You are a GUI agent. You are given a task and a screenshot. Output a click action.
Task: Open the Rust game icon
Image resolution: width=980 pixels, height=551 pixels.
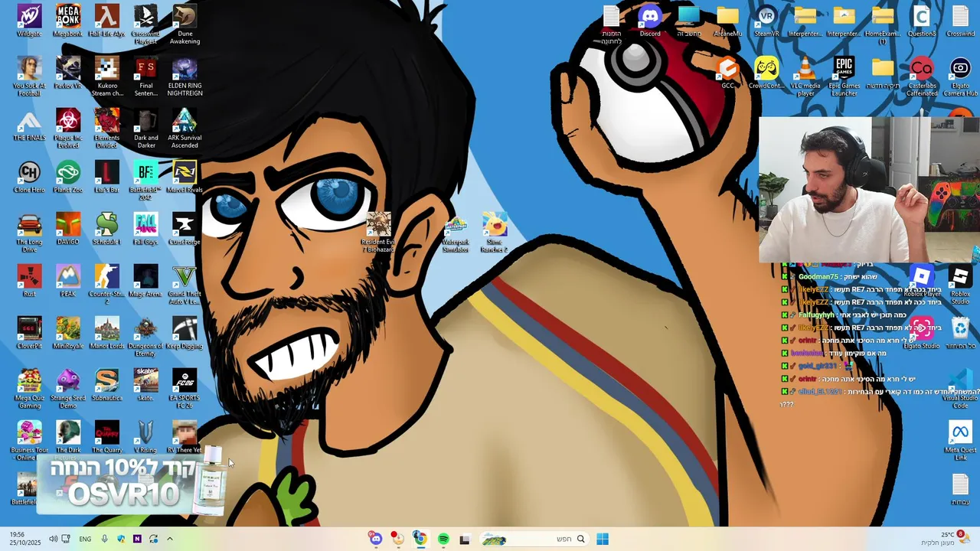coord(29,281)
